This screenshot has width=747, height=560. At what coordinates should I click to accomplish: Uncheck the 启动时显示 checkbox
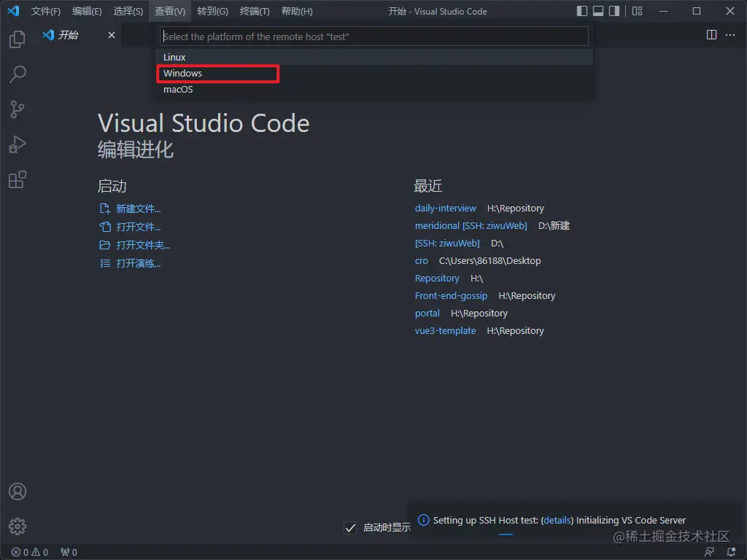350,527
